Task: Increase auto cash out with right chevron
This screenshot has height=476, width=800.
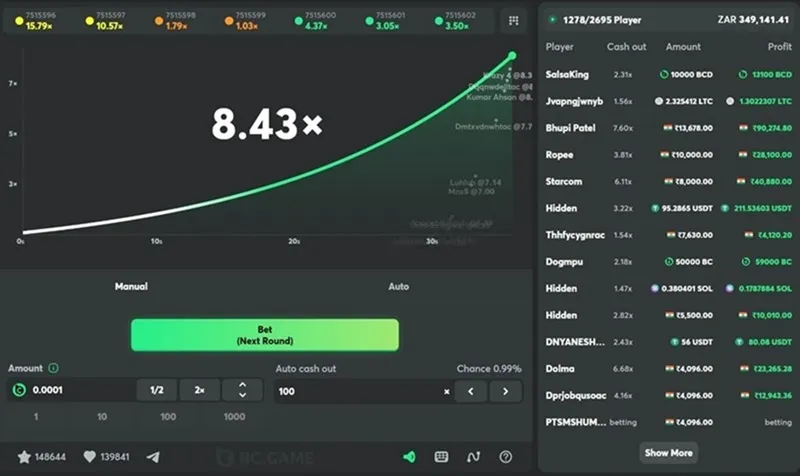Action: pos(506,391)
